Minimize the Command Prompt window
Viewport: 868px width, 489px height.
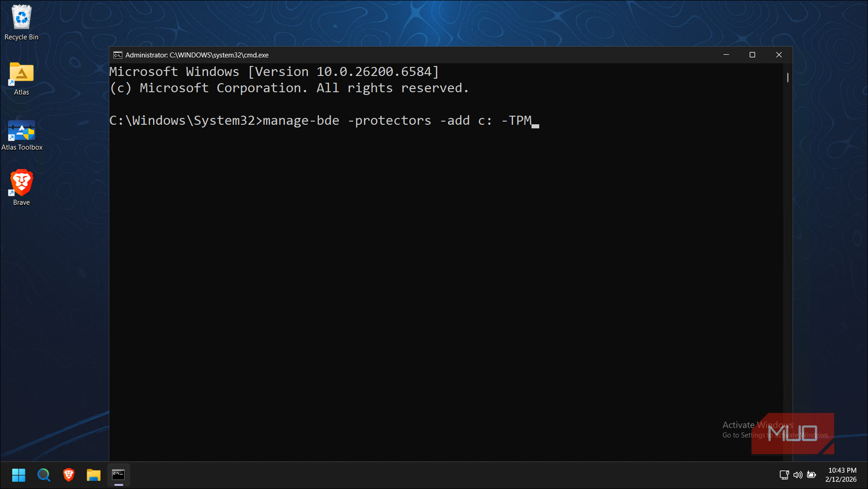coord(726,55)
